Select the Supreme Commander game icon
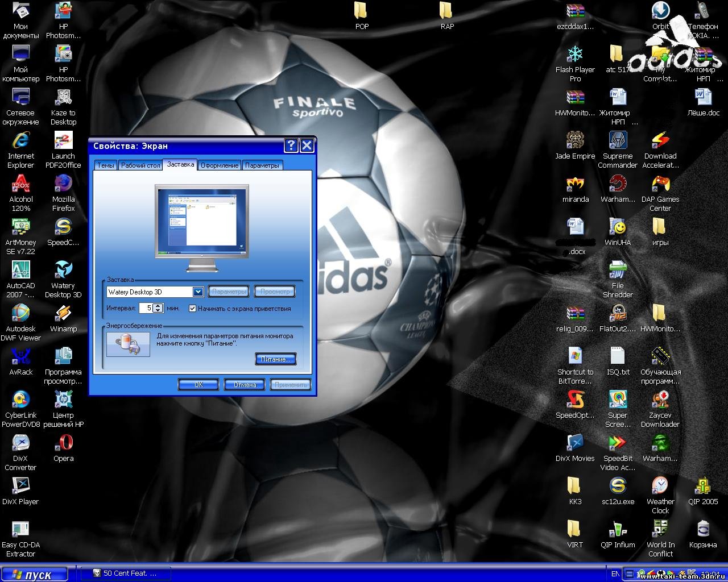728x582 pixels. tap(618, 150)
